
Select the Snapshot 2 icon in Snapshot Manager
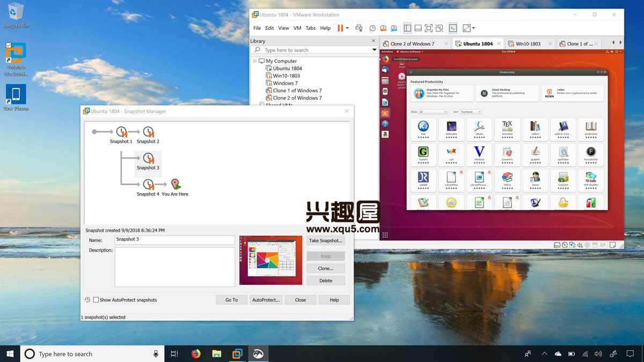pos(148,132)
